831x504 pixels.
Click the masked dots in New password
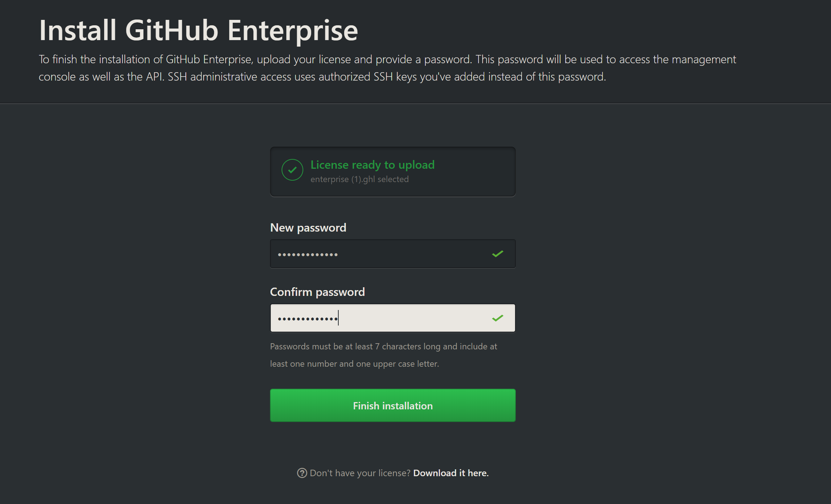click(308, 255)
